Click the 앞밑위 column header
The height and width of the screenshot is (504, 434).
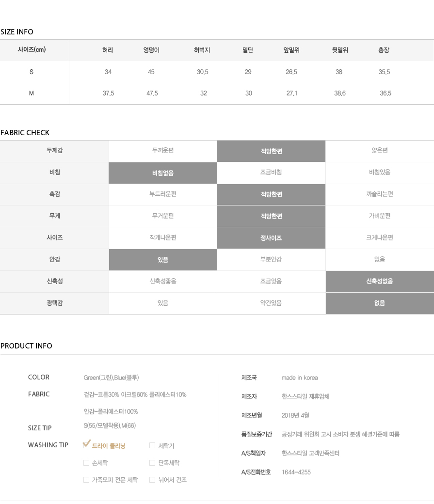tap(291, 50)
